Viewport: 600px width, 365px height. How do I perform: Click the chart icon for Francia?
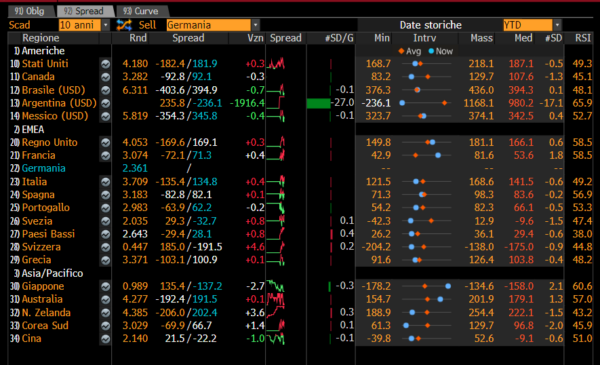[105, 156]
